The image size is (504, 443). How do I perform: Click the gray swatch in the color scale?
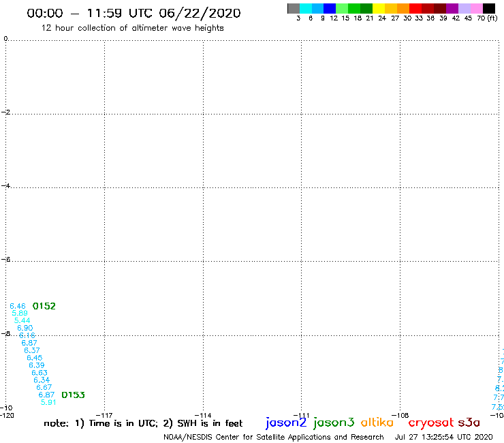294,8
